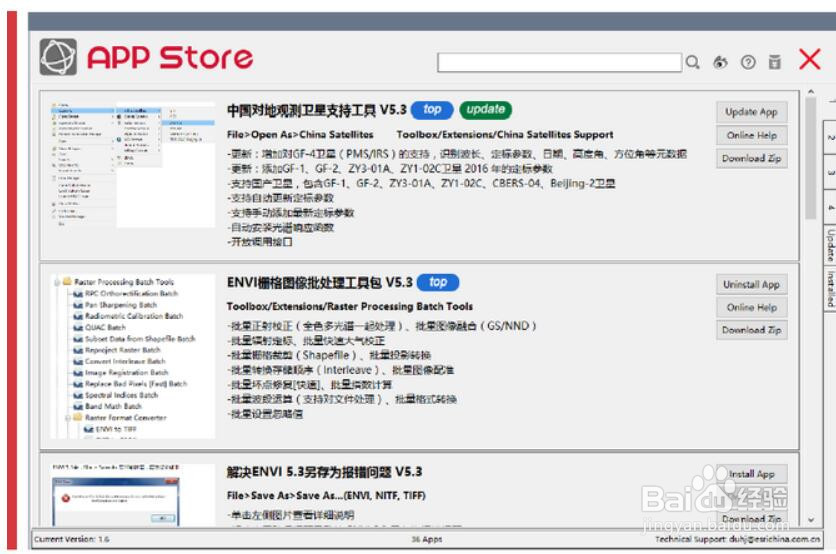Click 开放调用接口 description line
Screen dimensions: 836x554
pos(260,242)
